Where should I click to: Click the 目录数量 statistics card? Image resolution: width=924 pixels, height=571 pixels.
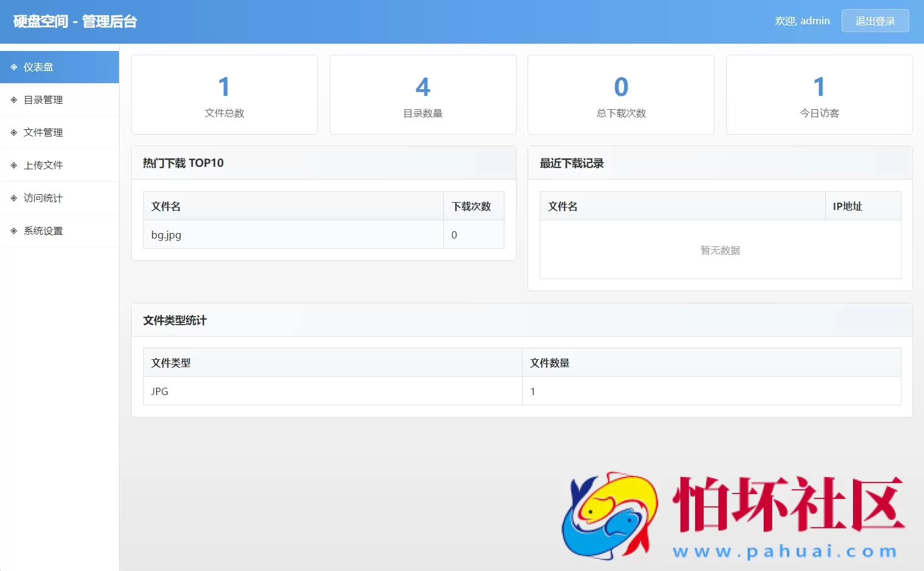423,95
